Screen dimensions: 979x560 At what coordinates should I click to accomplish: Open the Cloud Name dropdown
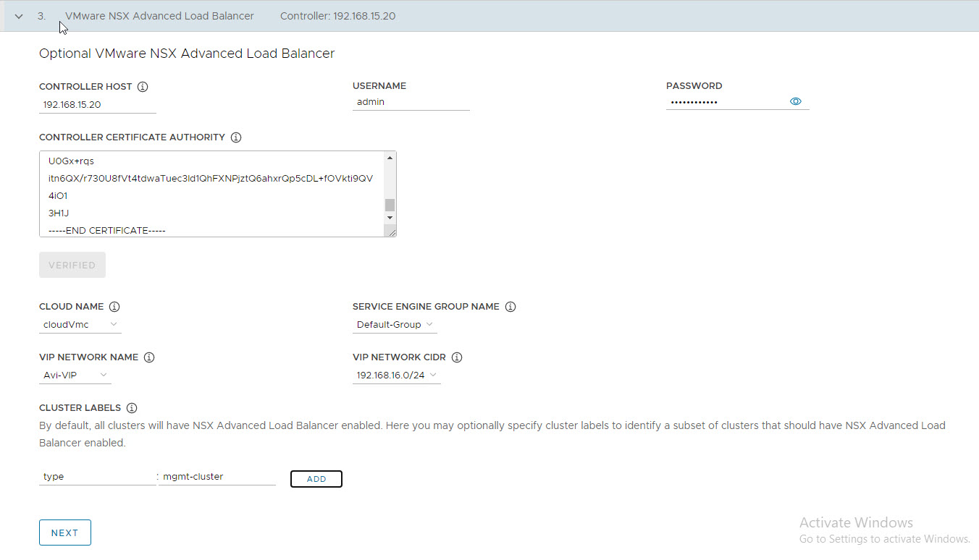80,325
